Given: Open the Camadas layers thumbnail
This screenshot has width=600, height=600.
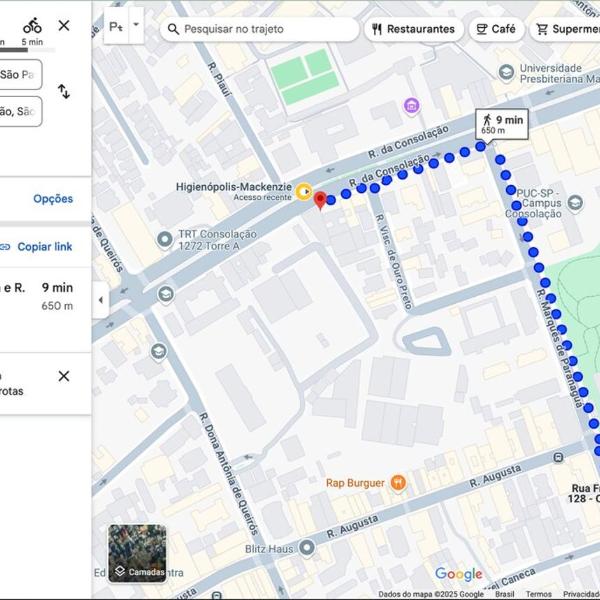Looking at the screenshot, I should pyautogui.click(x=137, y=553).
